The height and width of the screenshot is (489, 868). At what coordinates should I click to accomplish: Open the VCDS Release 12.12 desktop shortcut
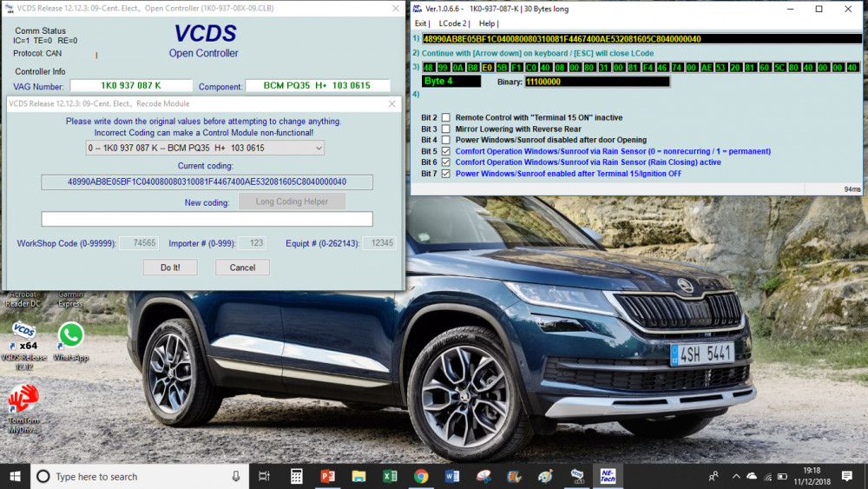[x=23, y=345]
